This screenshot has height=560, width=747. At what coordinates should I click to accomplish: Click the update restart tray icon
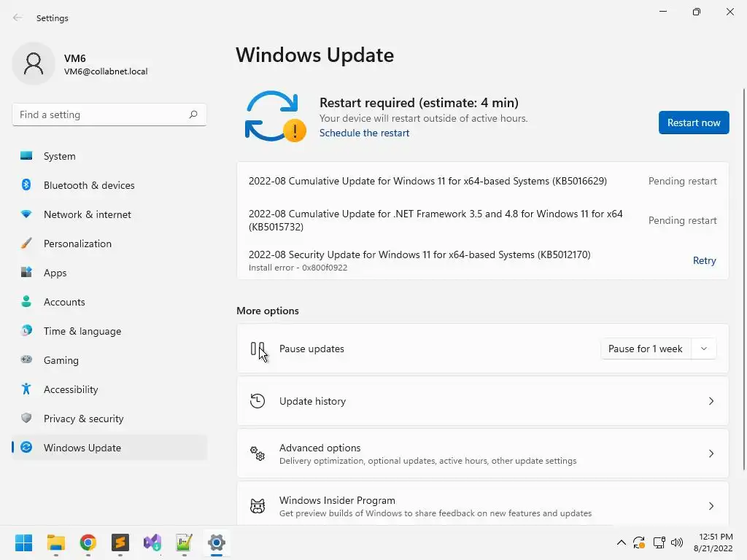639,542
